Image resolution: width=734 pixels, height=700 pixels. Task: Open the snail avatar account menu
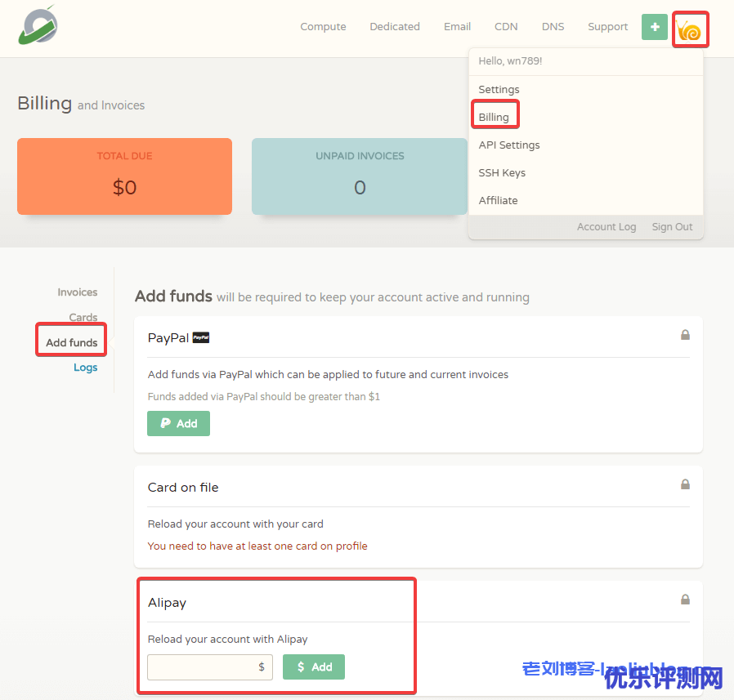pyautogui.click(x=690, y=30)
